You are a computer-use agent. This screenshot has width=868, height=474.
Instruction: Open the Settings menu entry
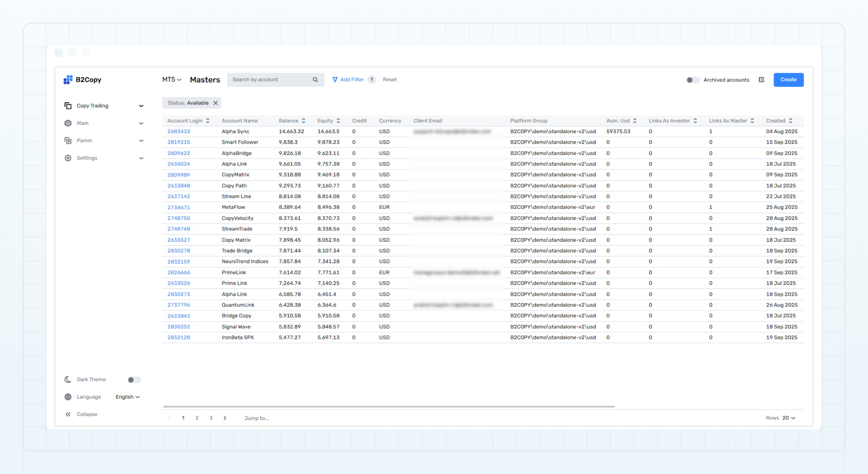point(87,158)
